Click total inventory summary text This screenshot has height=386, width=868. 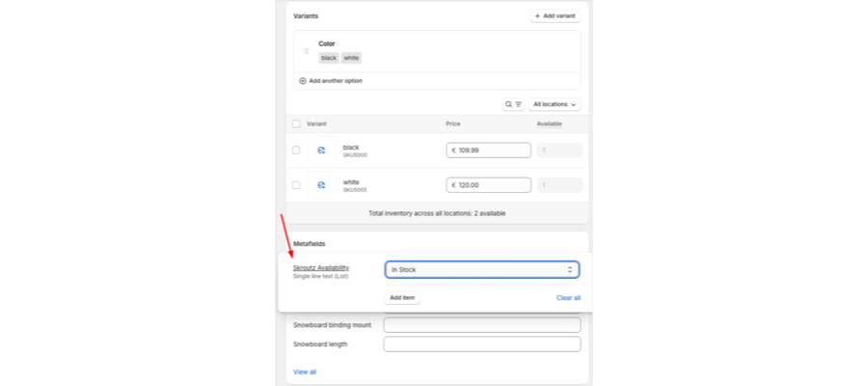(437, 213)
